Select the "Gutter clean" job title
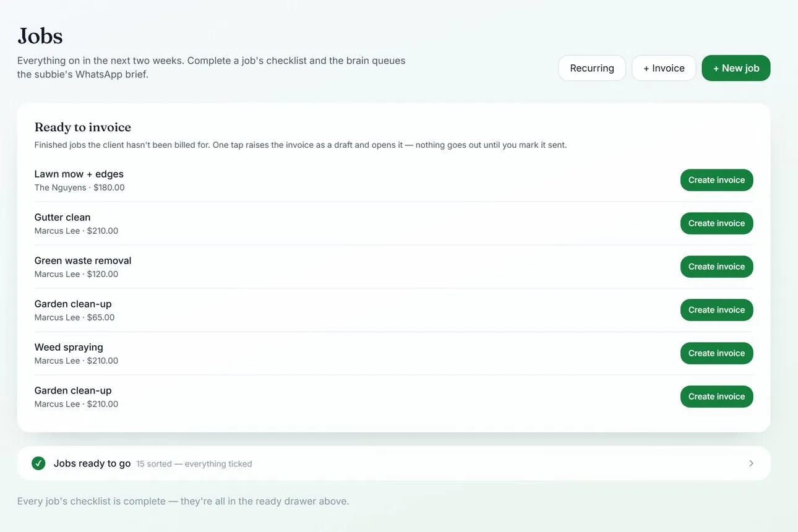Viewport: 798px width, 532px height. pos(62,217)
